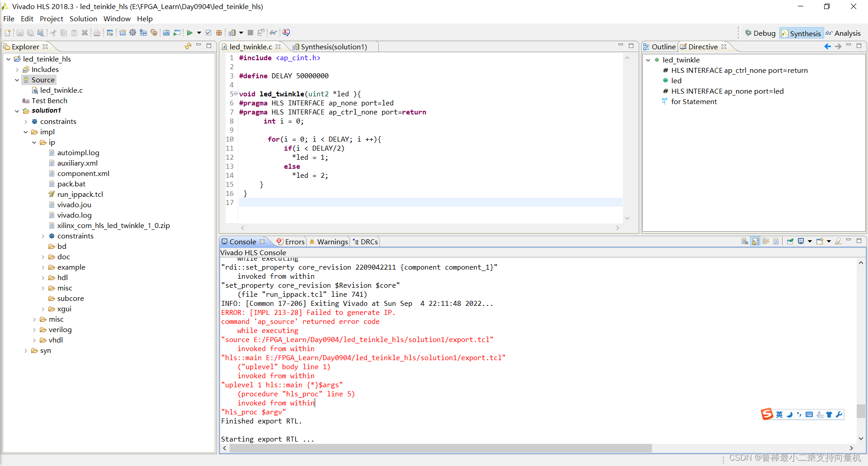Expand the syn folder
This screenshot has height=466, width=868.
tap(26, 351)
